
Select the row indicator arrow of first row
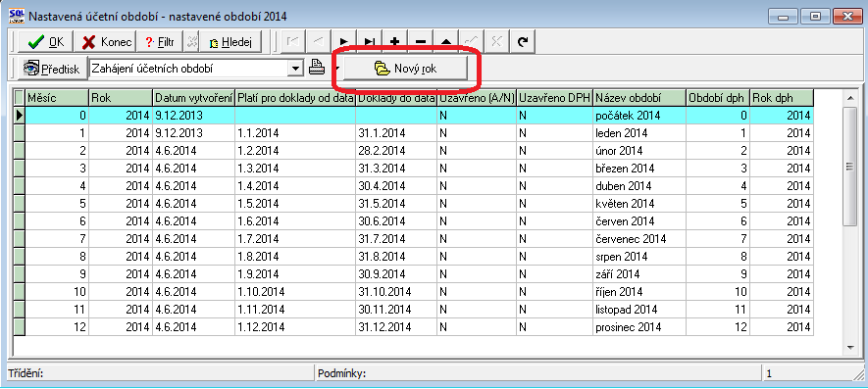pyautogui.click(x=20, y=116)
